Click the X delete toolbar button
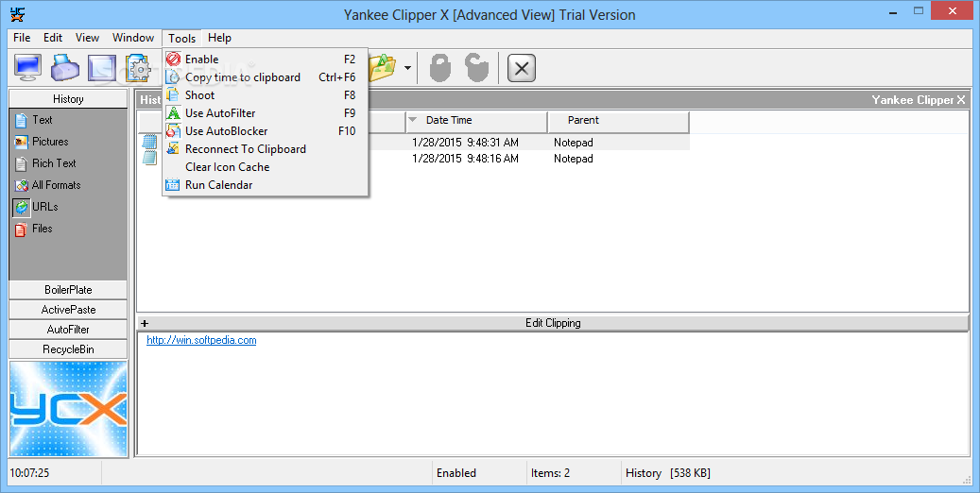The width and height of the screenshot is (980, 493). coord(522,67)
